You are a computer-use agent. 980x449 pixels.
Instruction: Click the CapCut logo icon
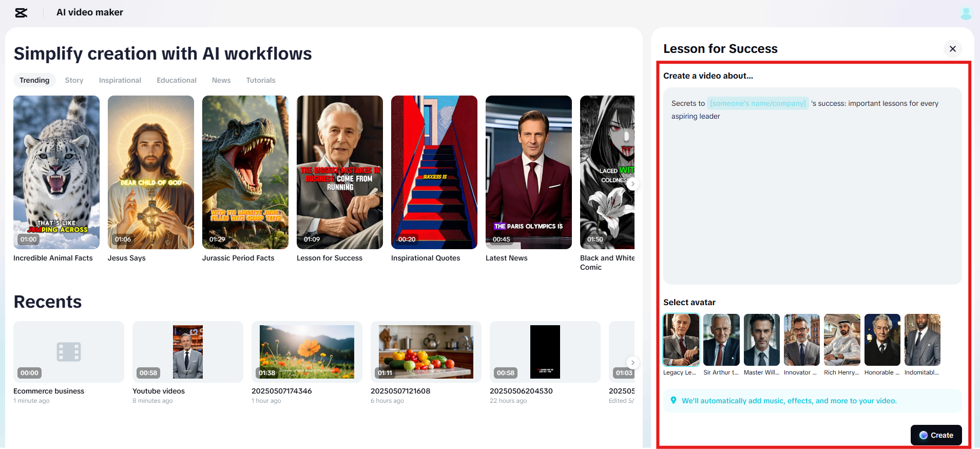[21, 13]
